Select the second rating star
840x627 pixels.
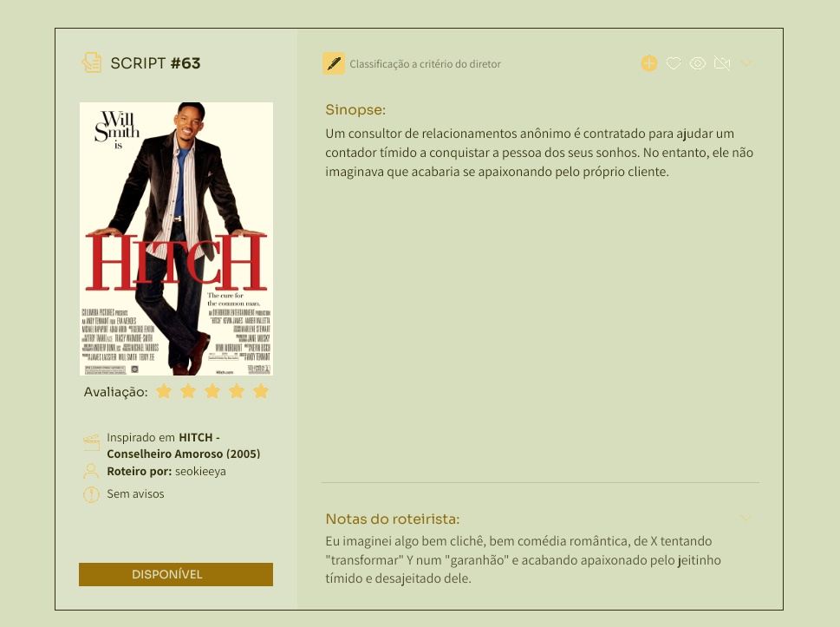188,391
